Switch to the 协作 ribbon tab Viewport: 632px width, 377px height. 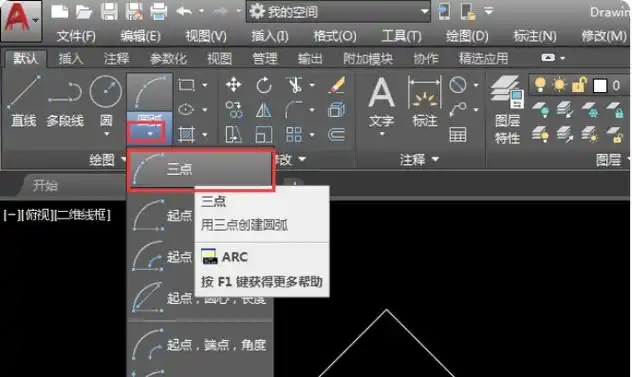pos(426,59)
